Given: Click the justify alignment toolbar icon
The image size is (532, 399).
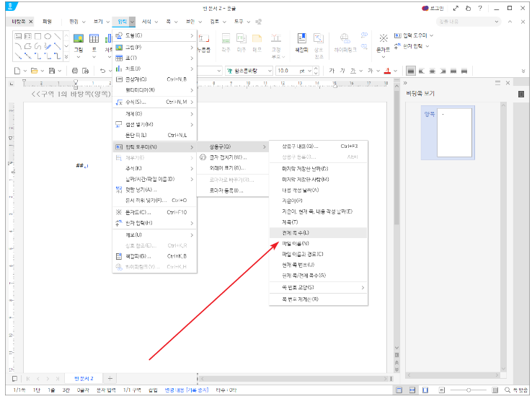Looking at the screenshot, I should 411,71.
